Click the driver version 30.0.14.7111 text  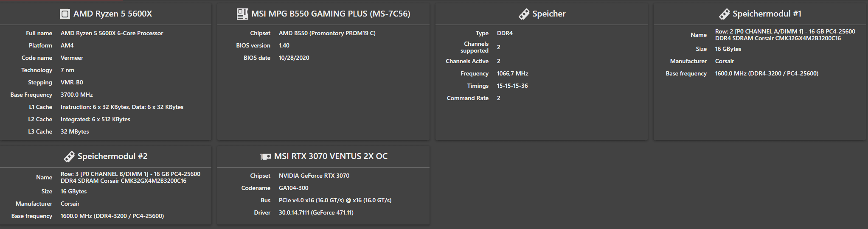(316, 212)
